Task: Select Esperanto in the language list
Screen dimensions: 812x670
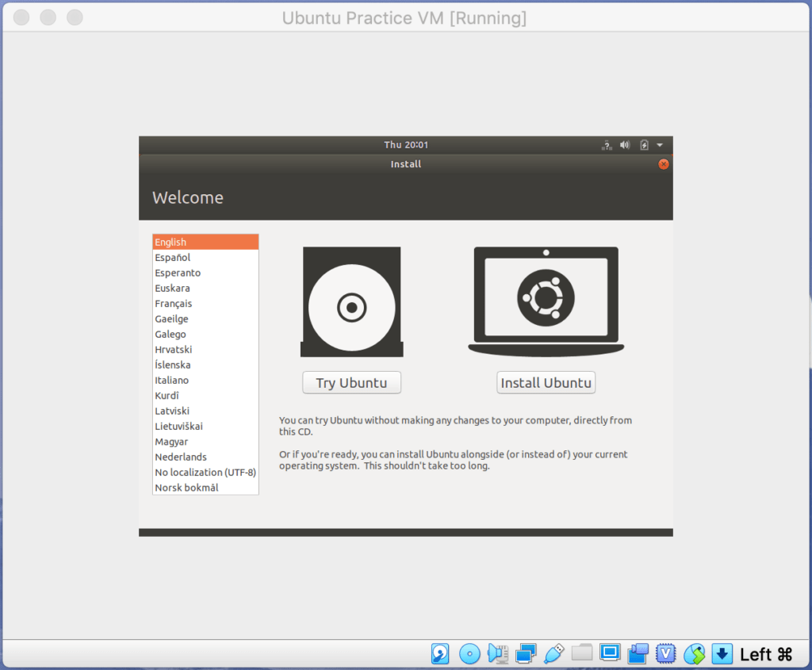Action: click(205, 273)
